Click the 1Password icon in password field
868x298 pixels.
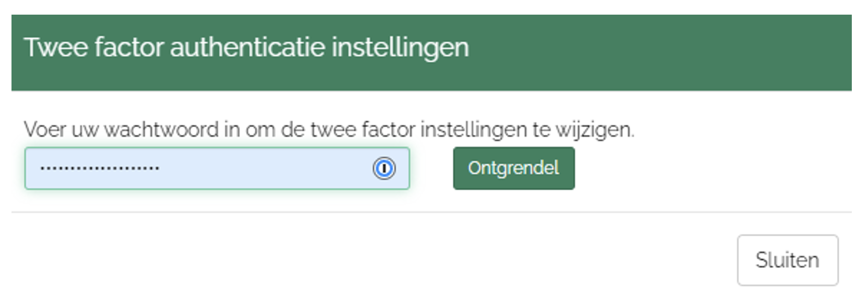(384, 168)
